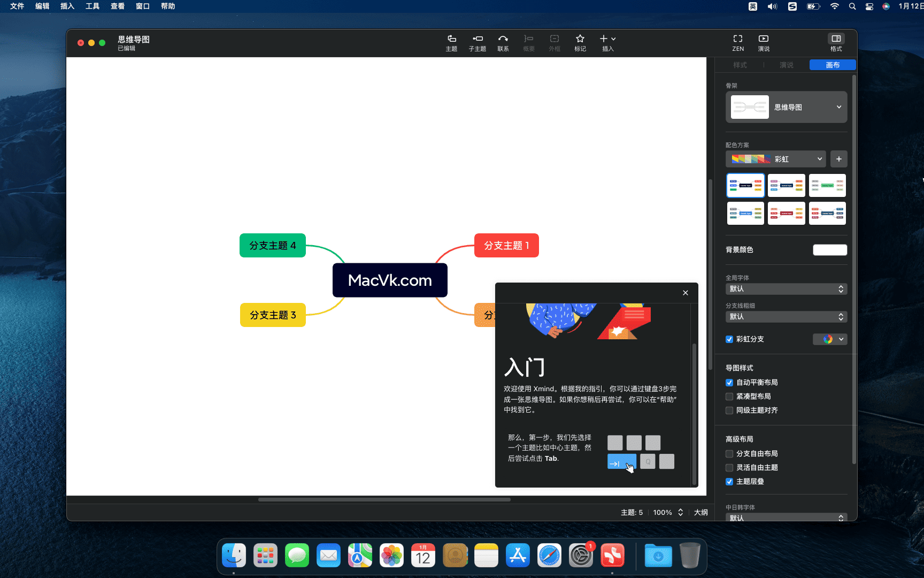Open the 全局字体 默认 dropdown
The width and height of the screenshot is (924, 578).
click(787, 289)
